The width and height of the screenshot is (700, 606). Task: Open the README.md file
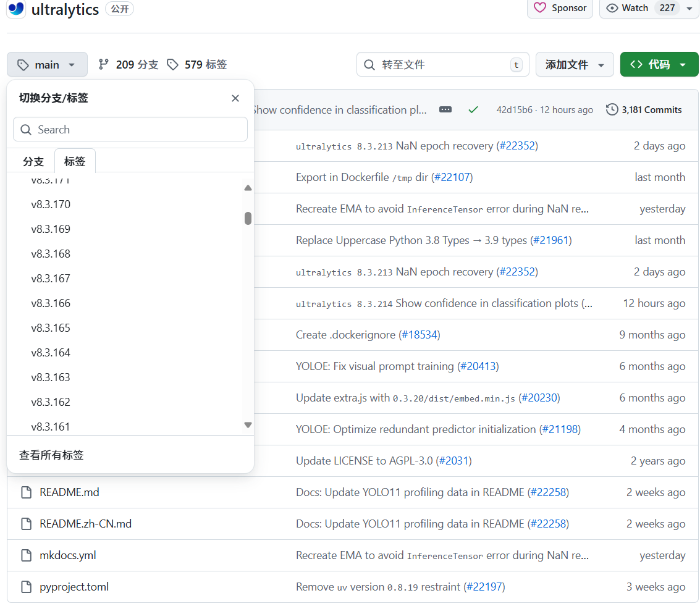(x=69, y=492)
